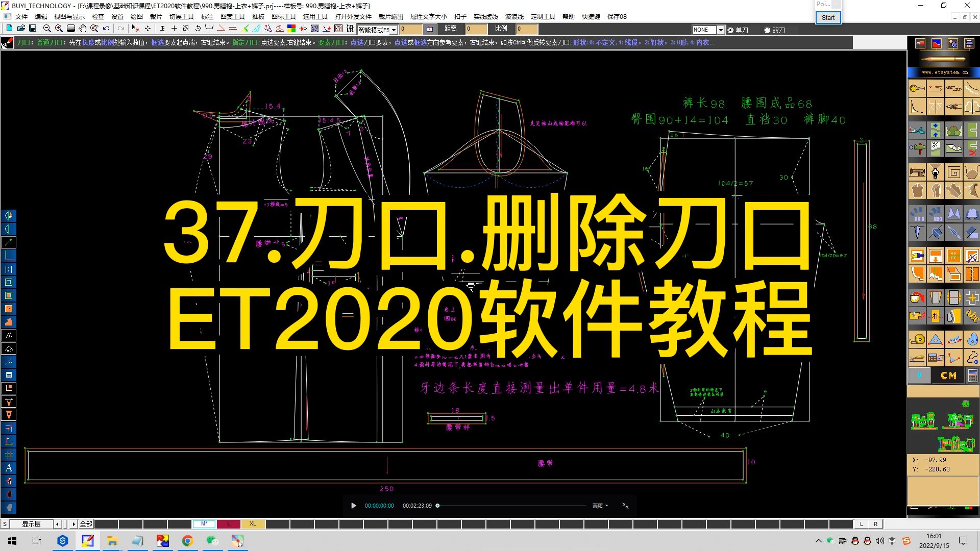Select the text A tool in left bar
Image resolution: width=980 pixels, height=551 pixels.
[x=9, y=468]
